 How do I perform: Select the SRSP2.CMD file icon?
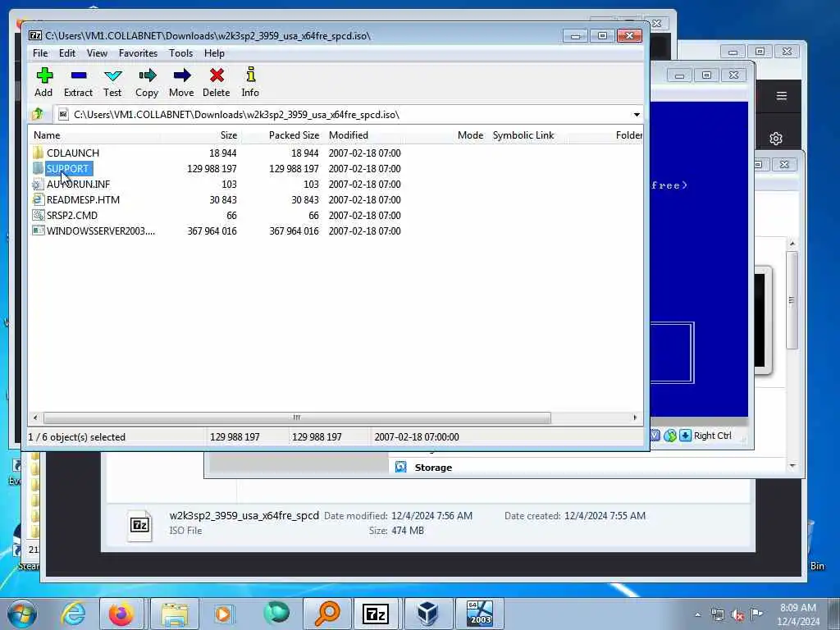[38, 216]
